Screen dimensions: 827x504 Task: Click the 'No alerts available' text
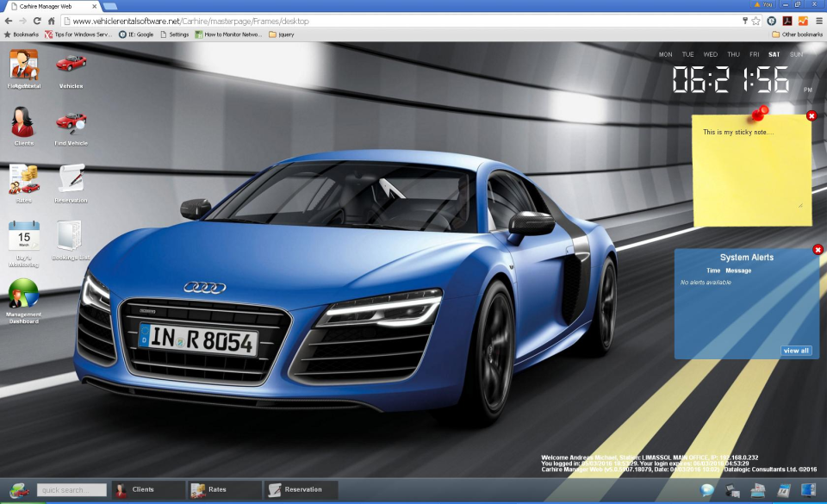coord(706,283)
